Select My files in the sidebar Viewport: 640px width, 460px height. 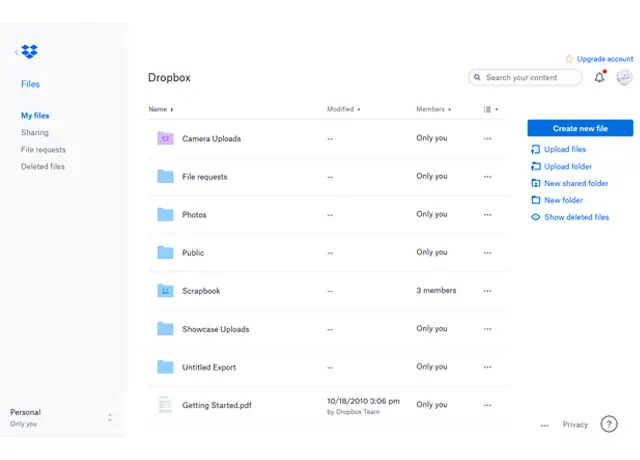35,116
